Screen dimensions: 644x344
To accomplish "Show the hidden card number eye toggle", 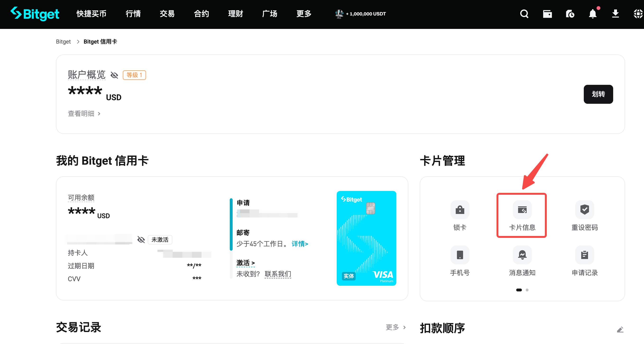I will pos(141,240).
